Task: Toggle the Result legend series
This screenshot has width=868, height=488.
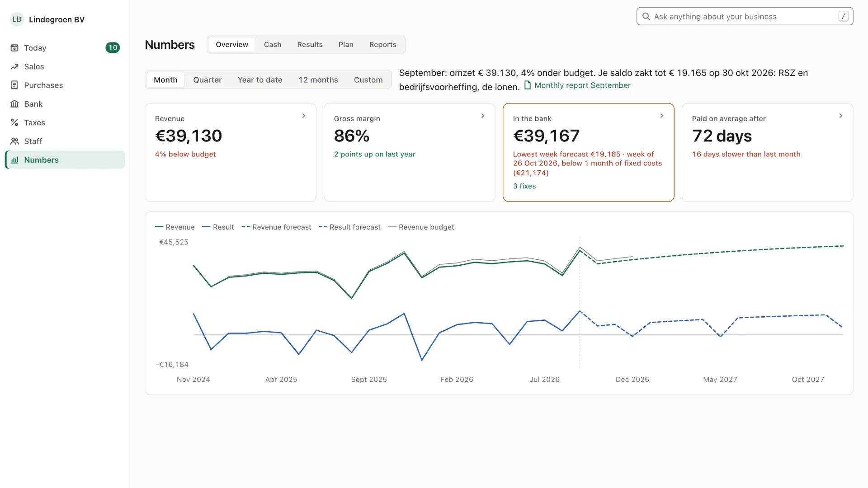Action: point(218,227)
